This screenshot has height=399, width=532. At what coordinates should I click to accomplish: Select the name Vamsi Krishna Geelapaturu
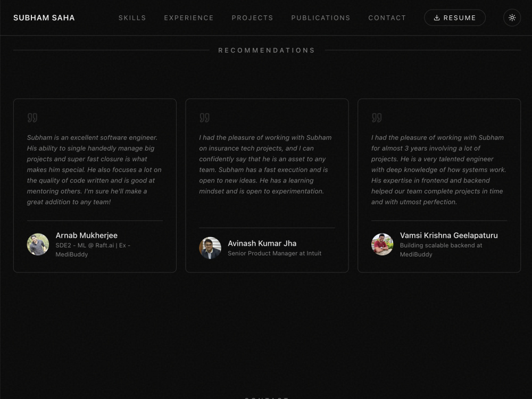pos(449,236)
